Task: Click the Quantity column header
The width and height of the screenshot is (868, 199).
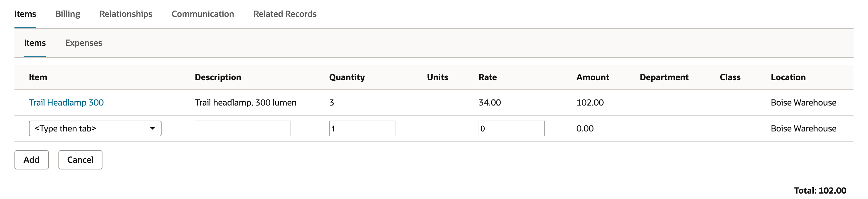Action: click(x=347, y=77)
